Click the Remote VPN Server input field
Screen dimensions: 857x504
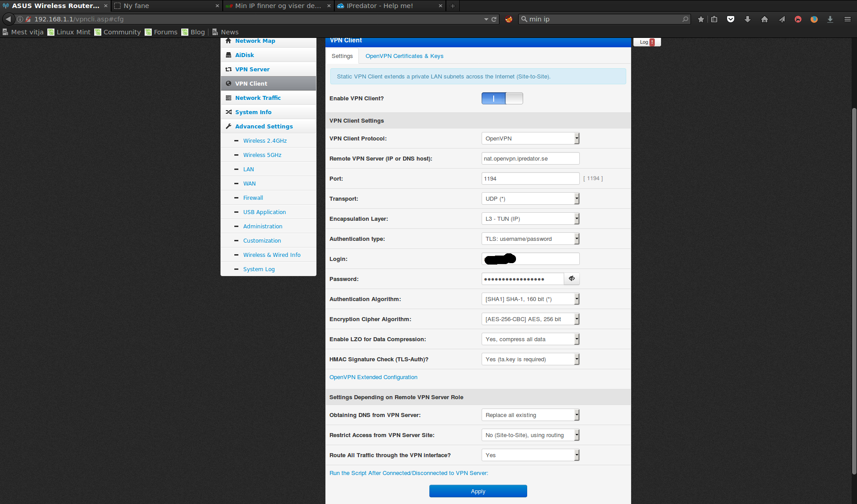point(530,158)
